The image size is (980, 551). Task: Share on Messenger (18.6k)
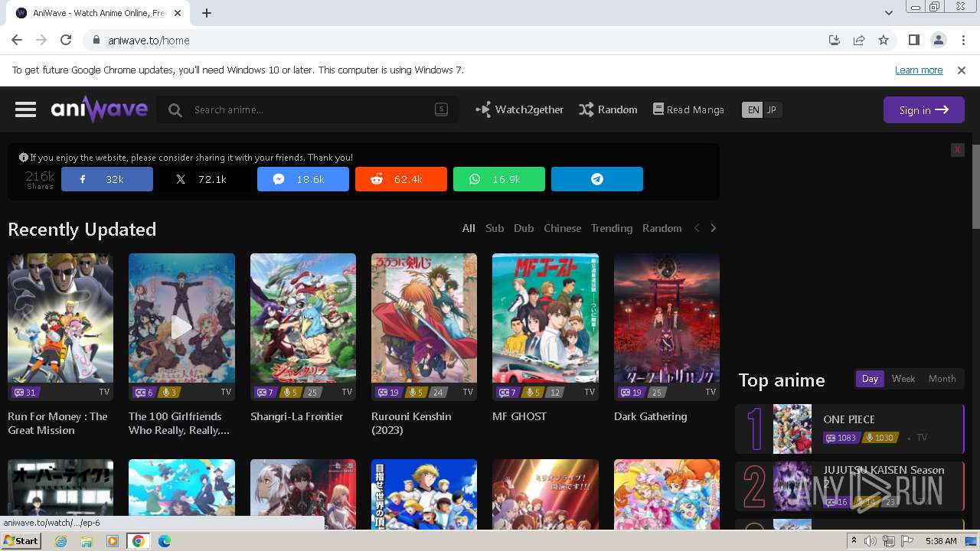tap(303, 179)
